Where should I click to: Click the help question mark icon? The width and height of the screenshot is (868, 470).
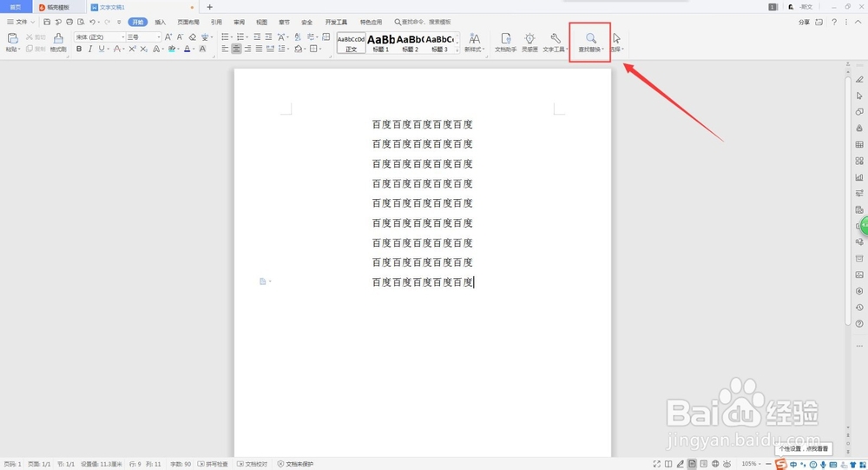point(834,23)
